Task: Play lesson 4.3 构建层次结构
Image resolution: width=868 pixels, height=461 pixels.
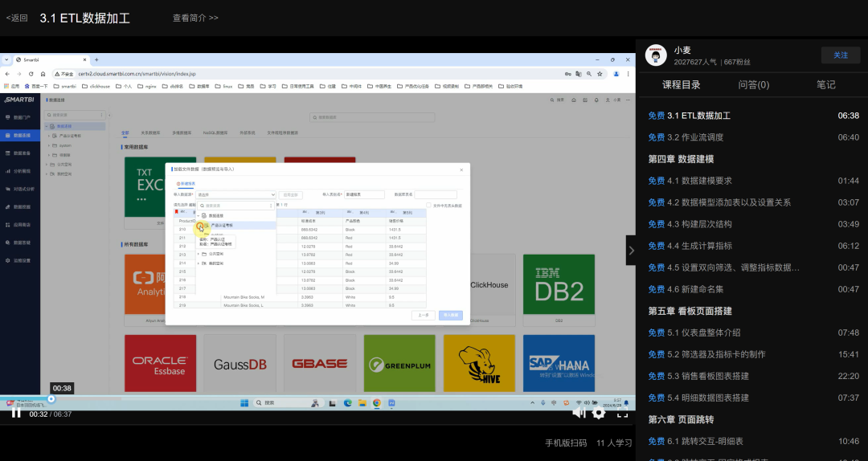Action: 753,224
